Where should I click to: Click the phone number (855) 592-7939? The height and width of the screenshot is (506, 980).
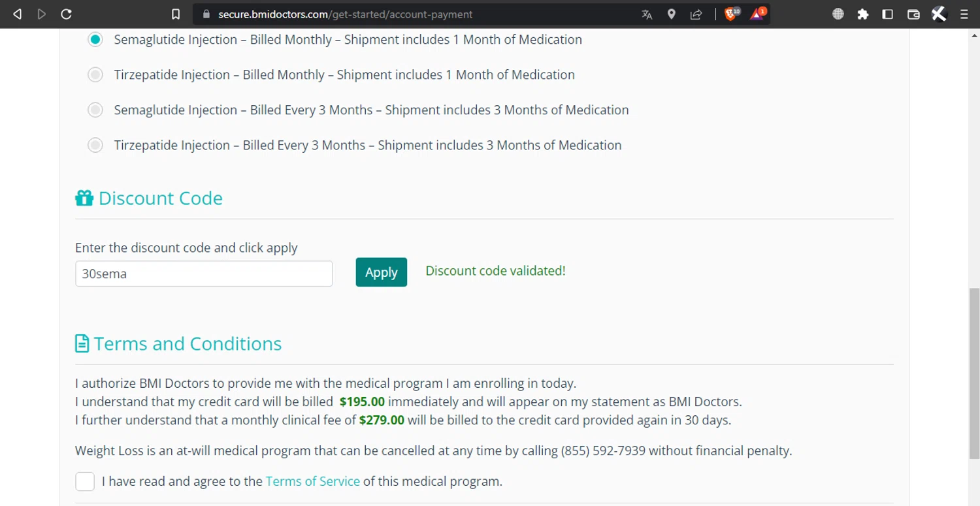point(603,451)
